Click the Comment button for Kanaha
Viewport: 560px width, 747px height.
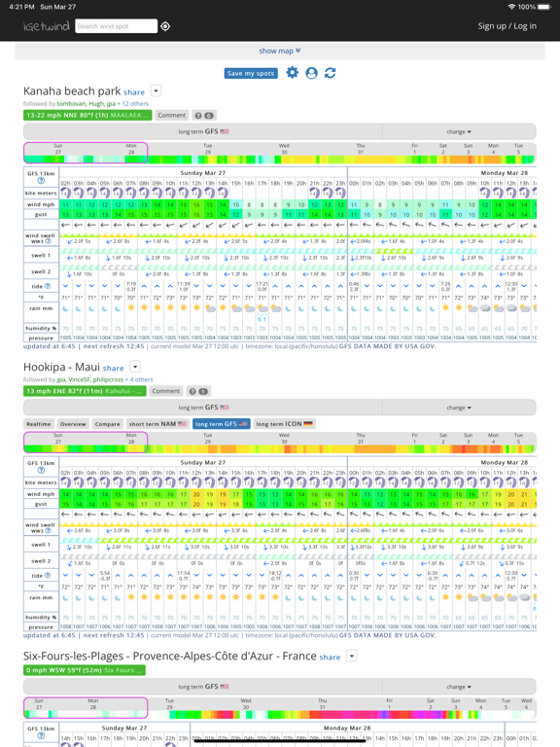(172, 116)
